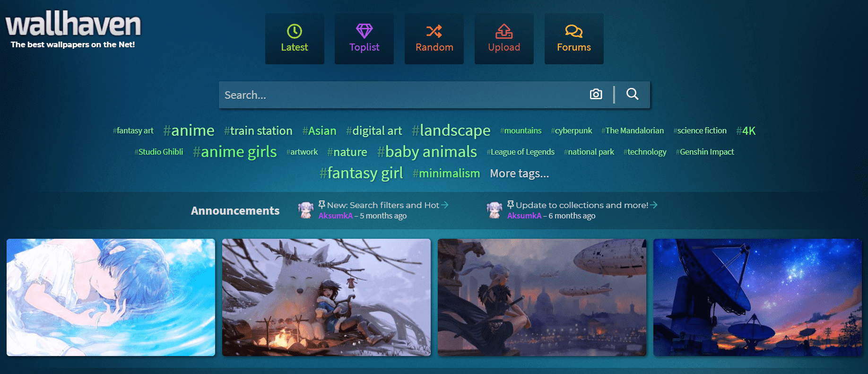This screenshot has height=374, width=868.
Task: Select the #national park tag
Action: [589, 152]
